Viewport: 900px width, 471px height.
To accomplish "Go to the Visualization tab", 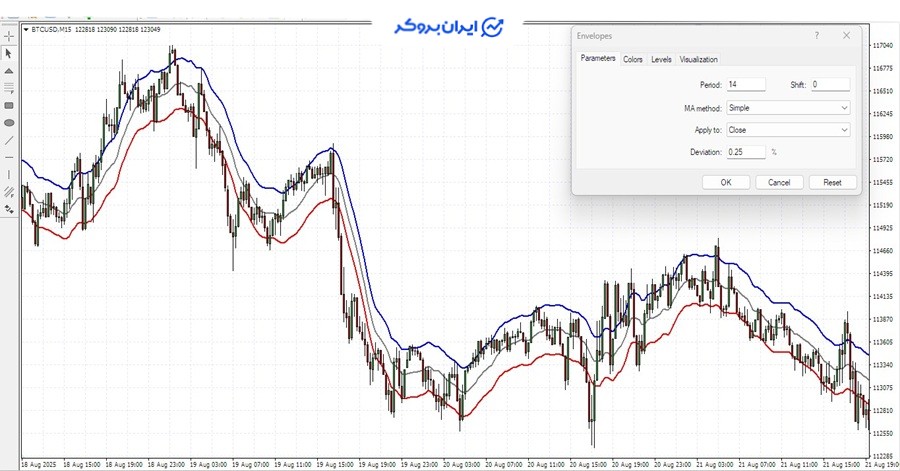I will coord(698,60).
